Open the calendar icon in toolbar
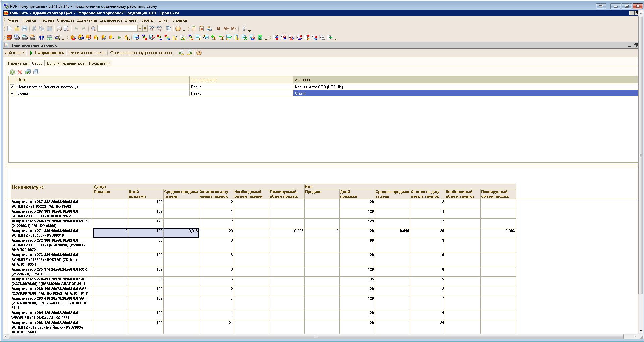This screenshot has height=342, width=644. click(x=201, y=28)
